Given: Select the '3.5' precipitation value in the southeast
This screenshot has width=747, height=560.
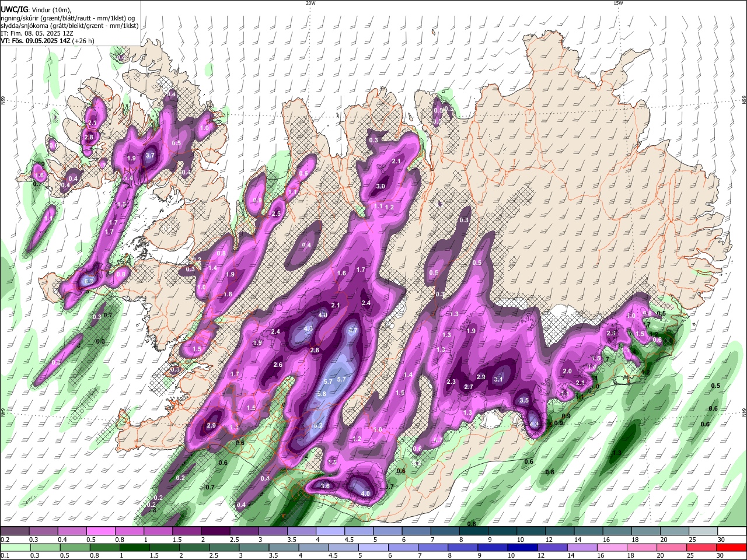Looking at the screenshot, I should (x=524, y=401).
